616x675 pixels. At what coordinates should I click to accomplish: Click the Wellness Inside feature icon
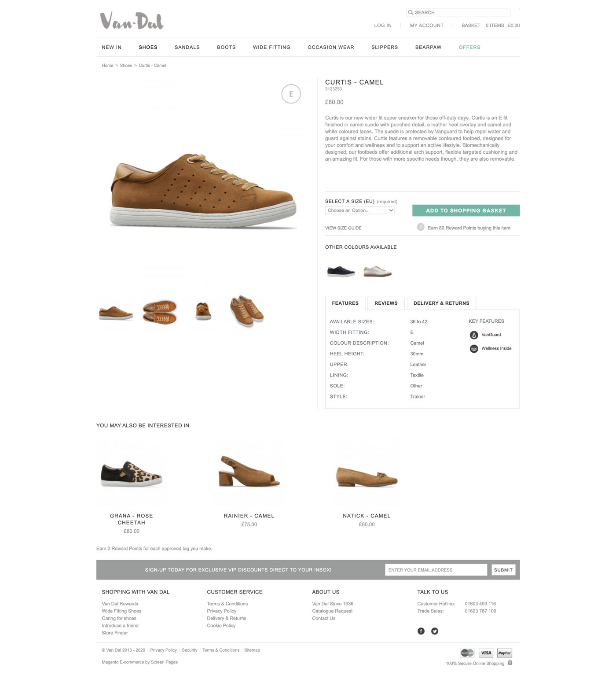point(474,349)
